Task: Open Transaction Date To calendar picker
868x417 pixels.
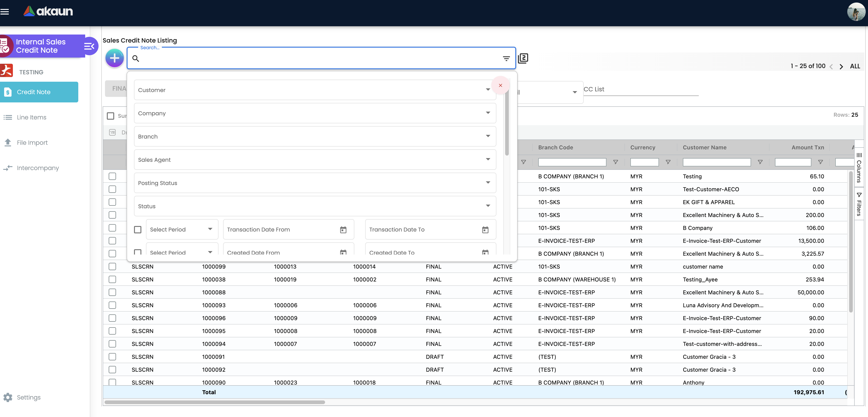Action: pyautogui.click(x=485, y=230)
